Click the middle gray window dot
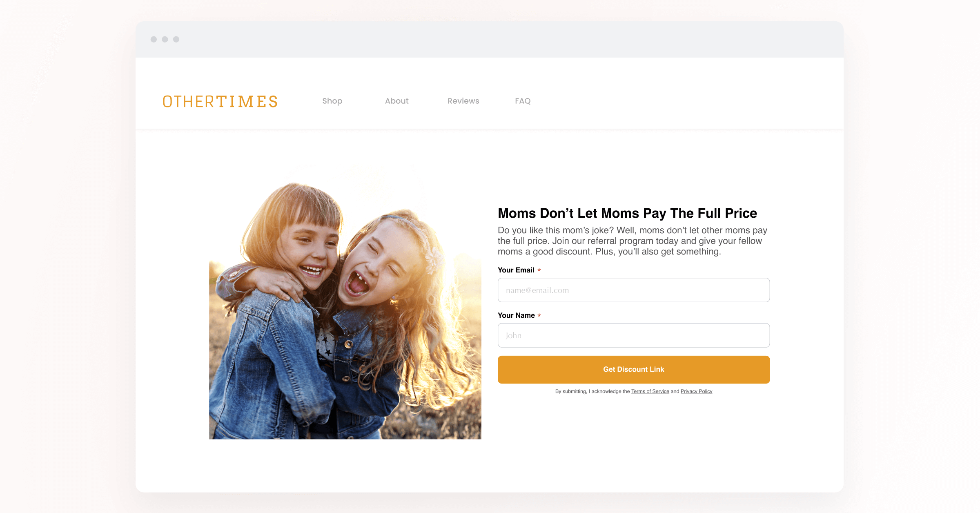This screenshot has width=980, height=513. click(165, 39)
